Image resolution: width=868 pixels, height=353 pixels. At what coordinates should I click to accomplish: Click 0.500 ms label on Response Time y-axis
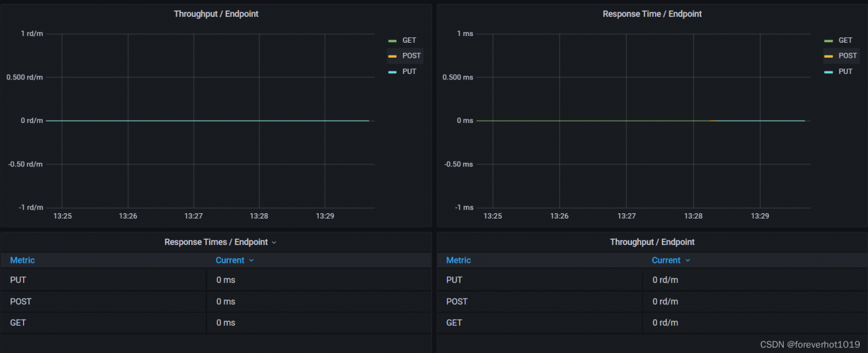point(458,77)
